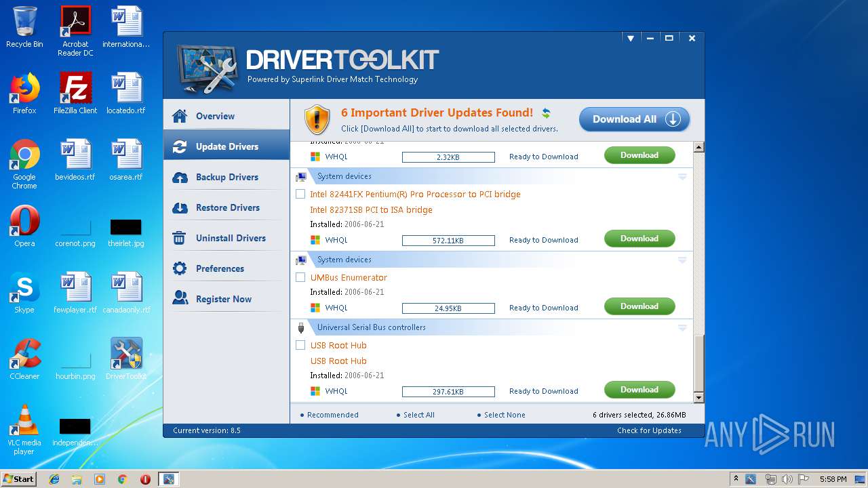This screenshot has width=868, height=488.
Task: Download the USB Root Hub driver
Action: [x=639, y=390]
